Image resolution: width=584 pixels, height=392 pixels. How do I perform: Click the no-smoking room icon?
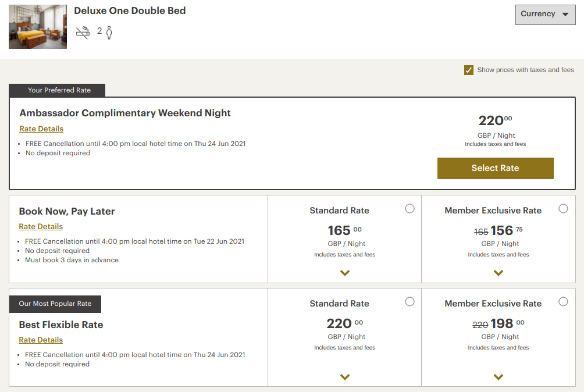click(83, 33)
